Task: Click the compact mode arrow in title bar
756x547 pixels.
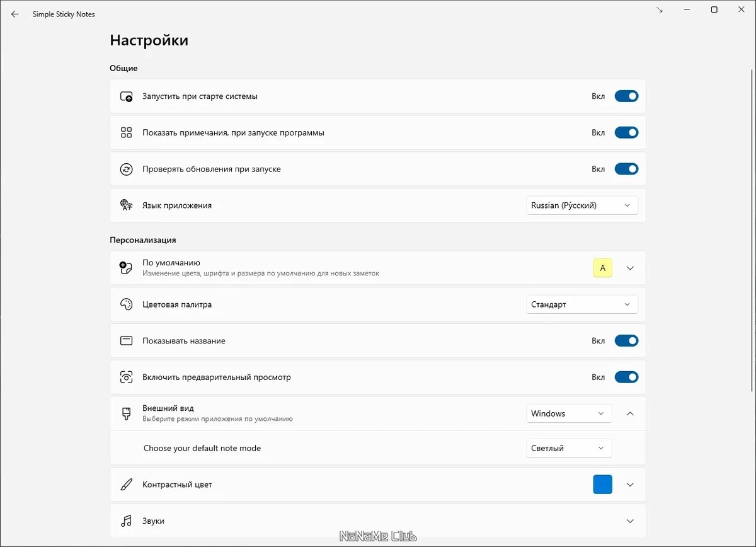Action: [x=659, y=10]
